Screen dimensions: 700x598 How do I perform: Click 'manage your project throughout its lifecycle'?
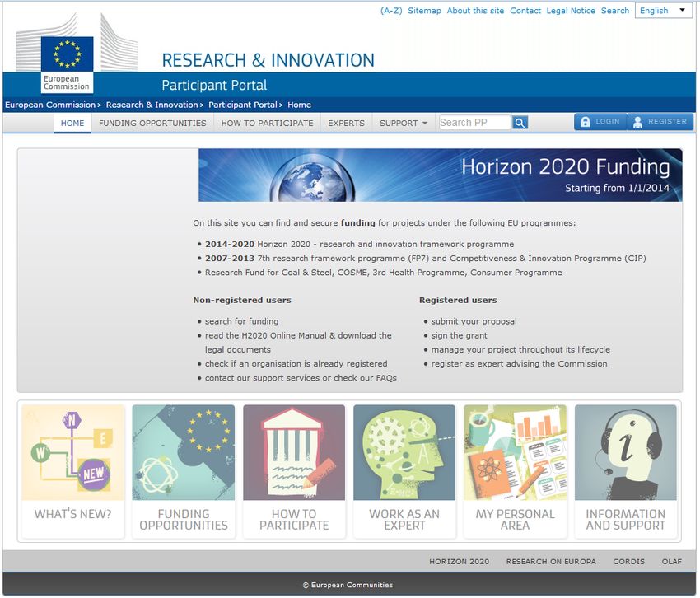click(520, 350)
